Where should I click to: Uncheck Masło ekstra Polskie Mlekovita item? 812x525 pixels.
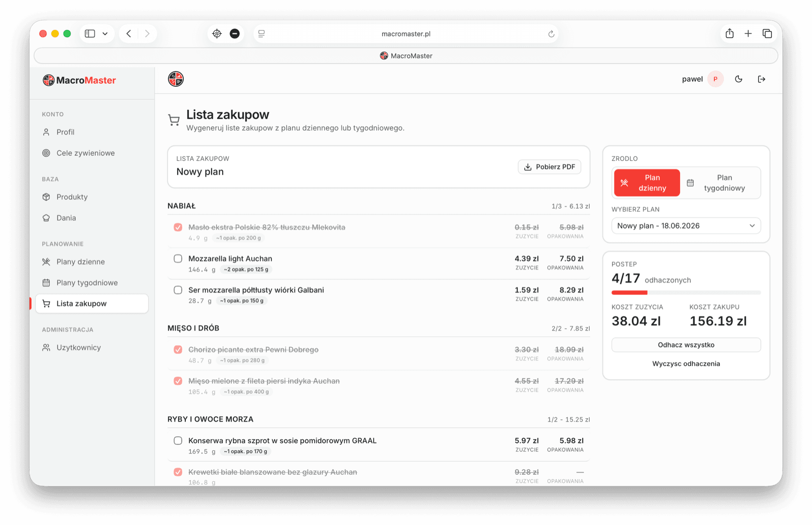pos(178,227)
